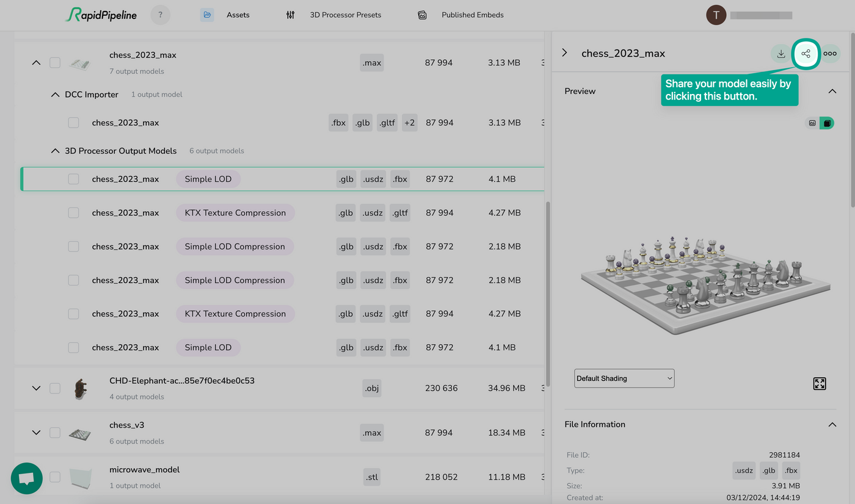Collapse the File Information section
Screen dimensions: 855x504
point(832,425)
